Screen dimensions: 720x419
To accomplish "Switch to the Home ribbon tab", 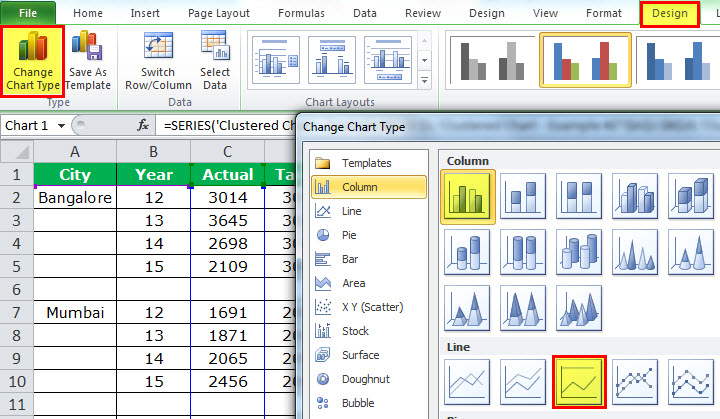I will click(88, 13).
